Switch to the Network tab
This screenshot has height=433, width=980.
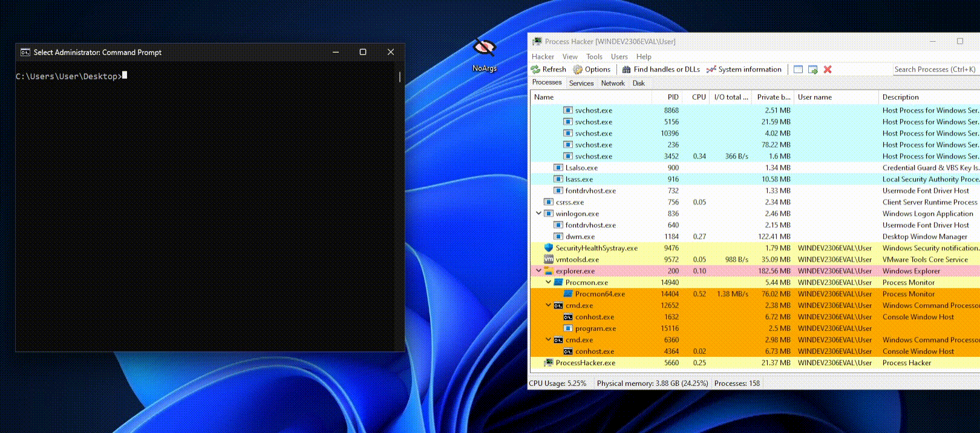click(613, 83)
